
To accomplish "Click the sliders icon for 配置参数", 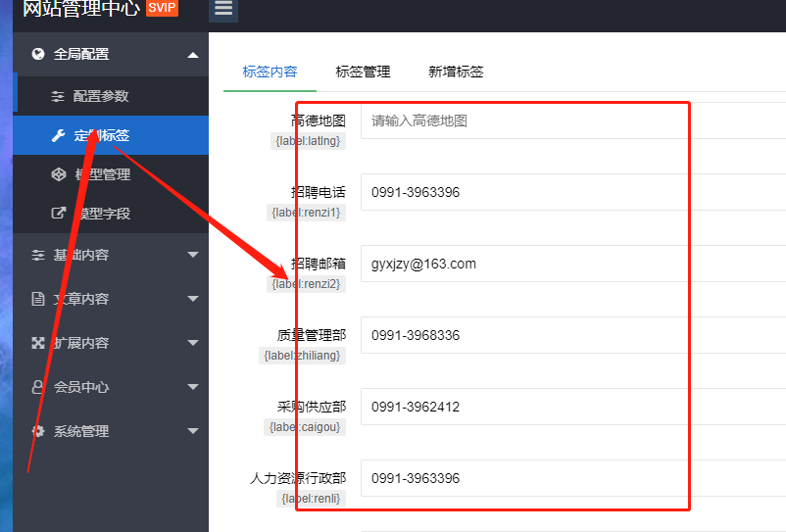I will coord(58,96).
